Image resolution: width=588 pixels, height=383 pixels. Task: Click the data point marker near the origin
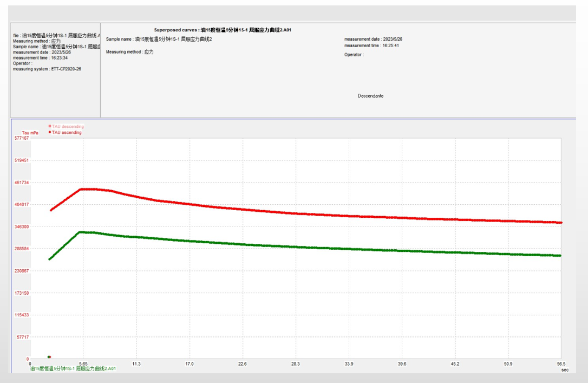click(x=49, y=357)
